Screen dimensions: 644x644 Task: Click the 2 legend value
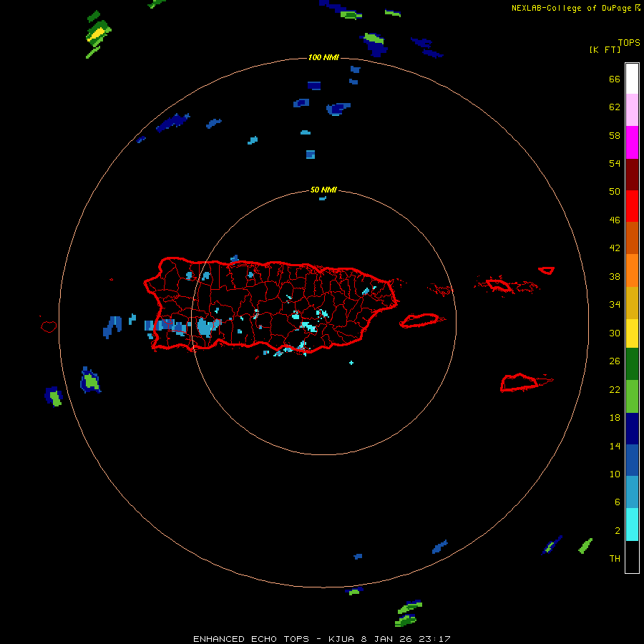tap(618, 530)
